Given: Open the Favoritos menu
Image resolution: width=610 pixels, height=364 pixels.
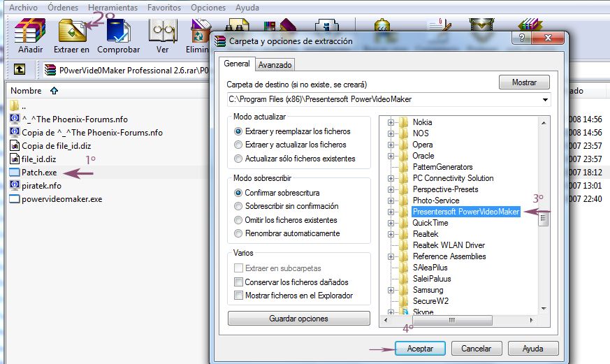Looking at the screenshot, I should click(164, 8).
